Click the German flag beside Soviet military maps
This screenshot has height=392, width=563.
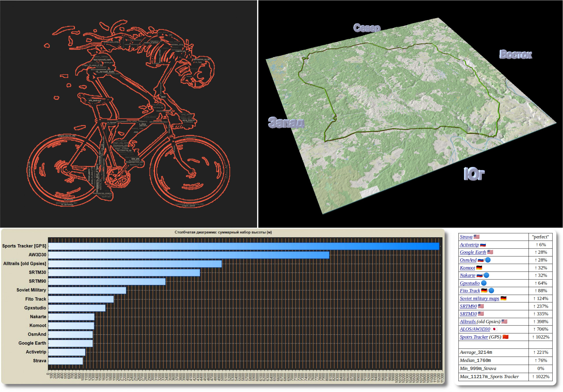[x=503, y=298]
